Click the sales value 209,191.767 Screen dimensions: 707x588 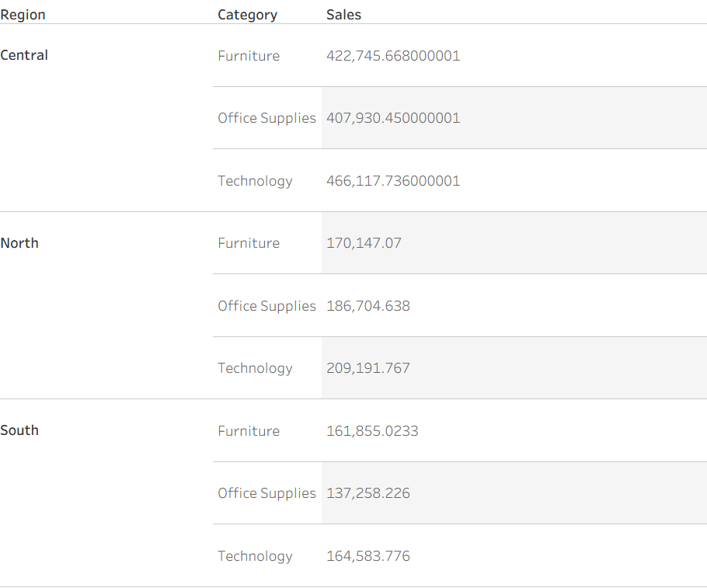368,368
